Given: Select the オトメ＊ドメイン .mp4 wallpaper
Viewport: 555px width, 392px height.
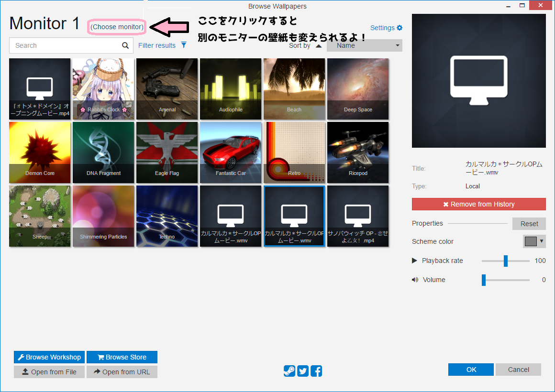Looking at the screenshot, I should (40, 89).
